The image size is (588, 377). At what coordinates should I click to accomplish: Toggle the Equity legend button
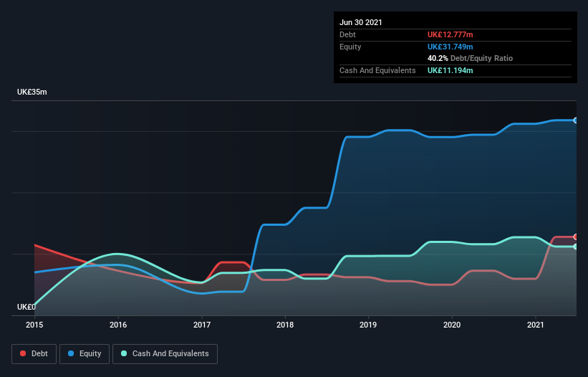point(85,354)
